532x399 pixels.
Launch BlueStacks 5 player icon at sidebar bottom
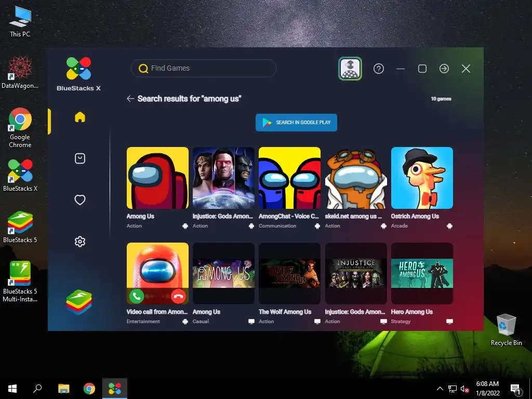click(79, 302)
